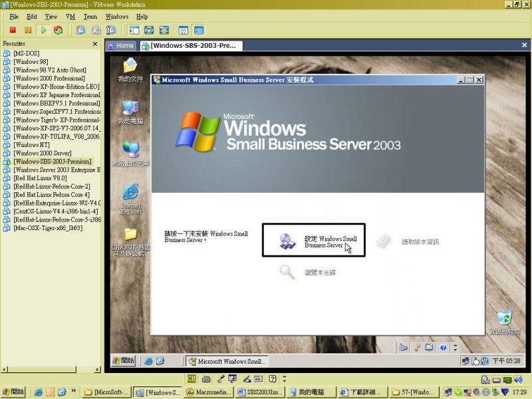
Task: Open 我的電腦 icon on the guest desktop
Action: pos(130,112)
